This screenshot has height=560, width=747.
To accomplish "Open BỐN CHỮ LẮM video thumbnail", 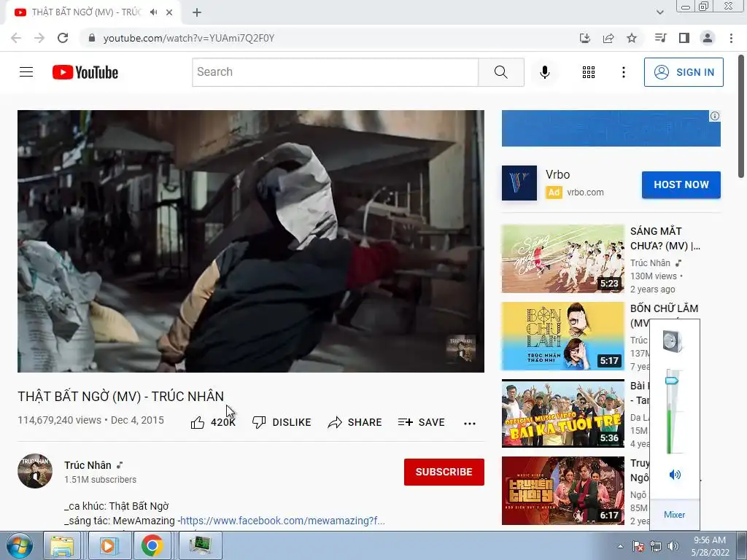I will (562, 336).
